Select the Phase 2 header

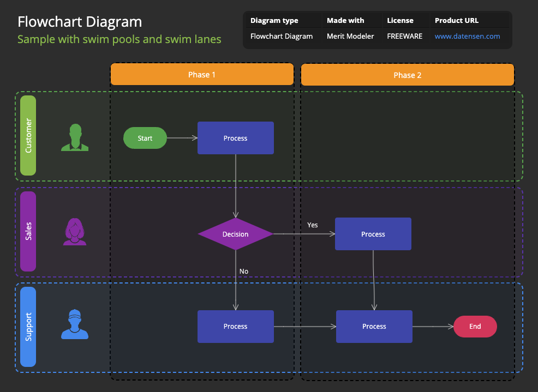coord(407,75)
